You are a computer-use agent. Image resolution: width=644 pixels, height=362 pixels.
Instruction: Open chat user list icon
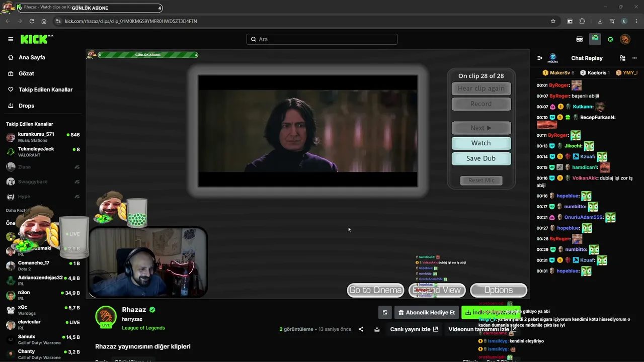pos(622,58)
